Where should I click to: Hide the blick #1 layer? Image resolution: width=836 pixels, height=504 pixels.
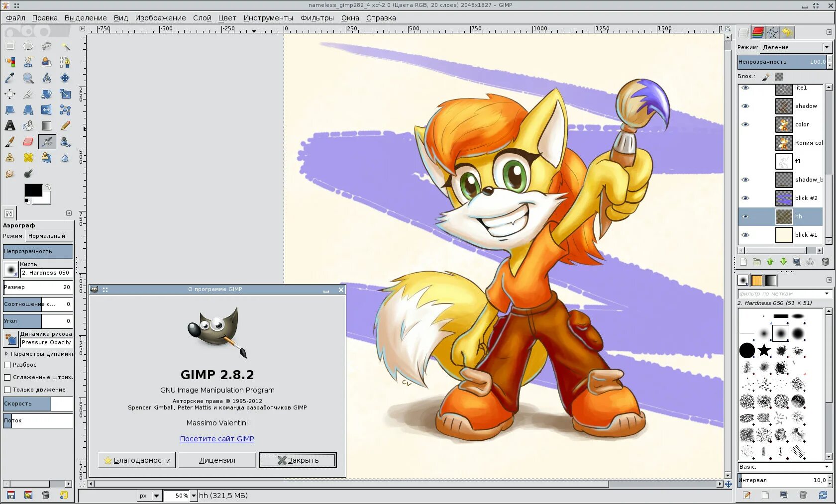[x=745, y=235]
